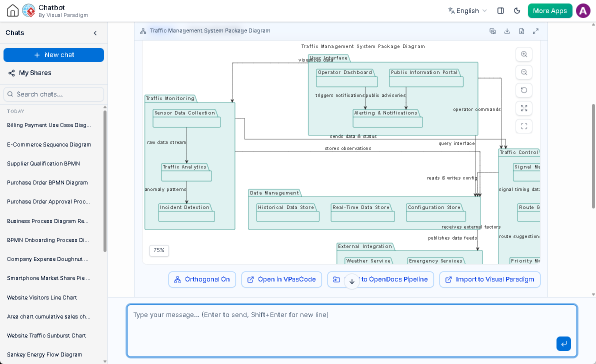Click the External Integration package label
This screenshot has width=596, height=364.
365,246
